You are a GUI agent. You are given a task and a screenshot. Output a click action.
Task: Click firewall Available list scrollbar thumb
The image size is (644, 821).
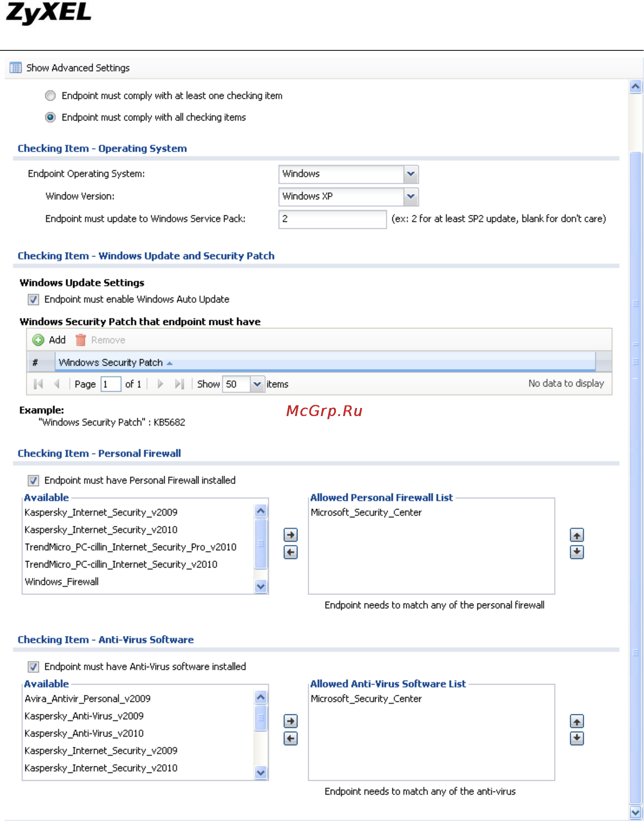[261, 543]
